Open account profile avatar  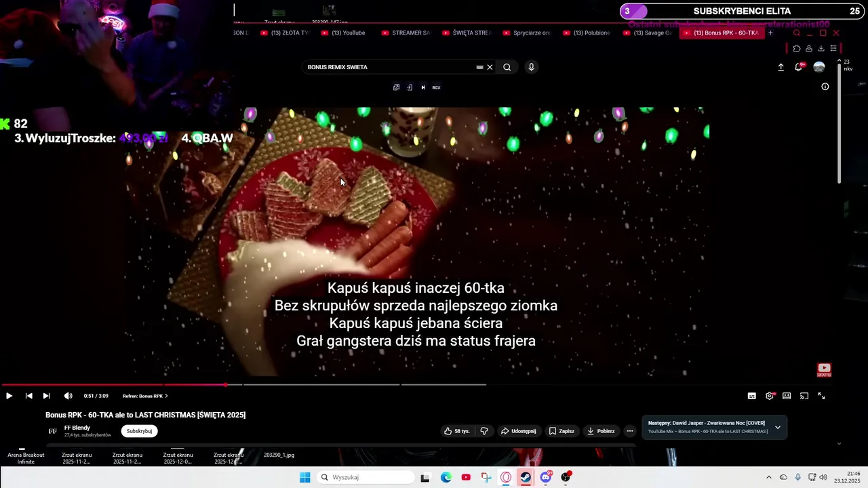(819, 67)
